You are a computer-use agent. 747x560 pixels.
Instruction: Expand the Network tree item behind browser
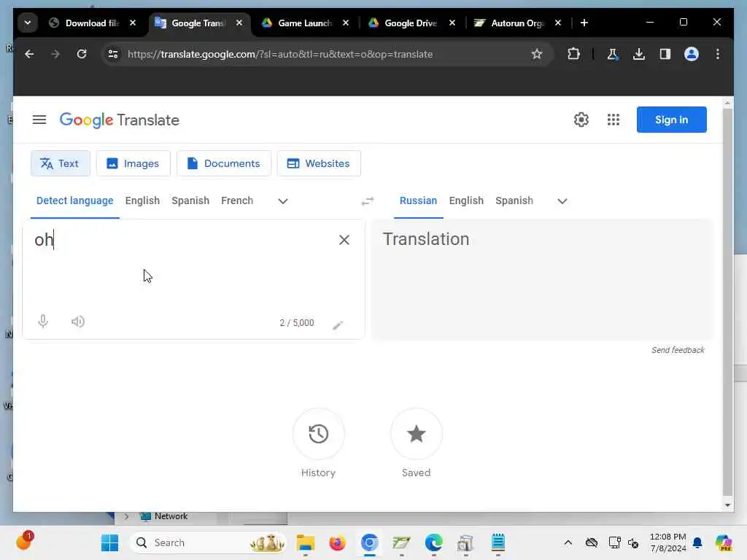(126, 516)
